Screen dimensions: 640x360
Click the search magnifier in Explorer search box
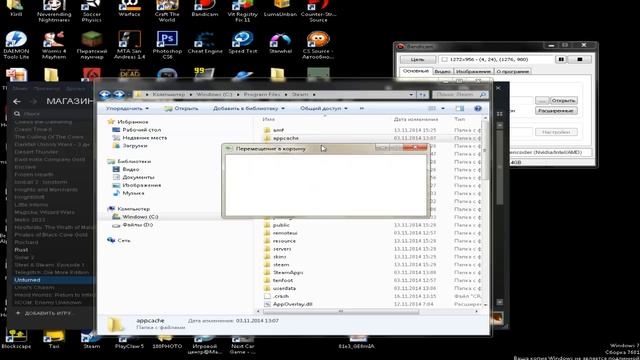(483, 95)
